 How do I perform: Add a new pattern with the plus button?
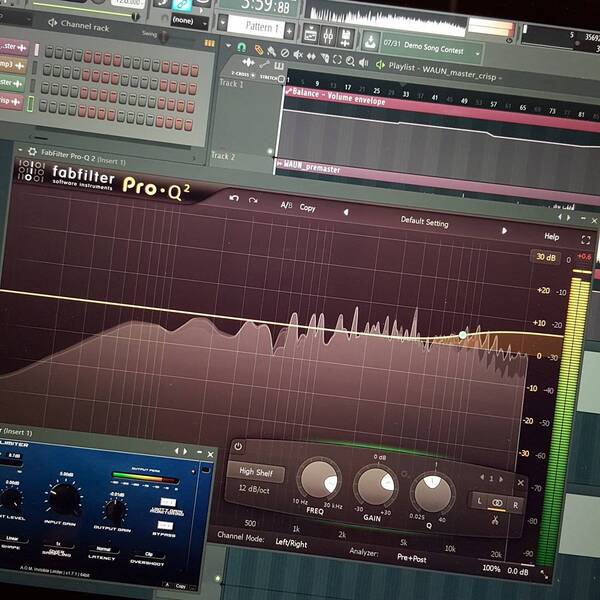pos(290,31)
